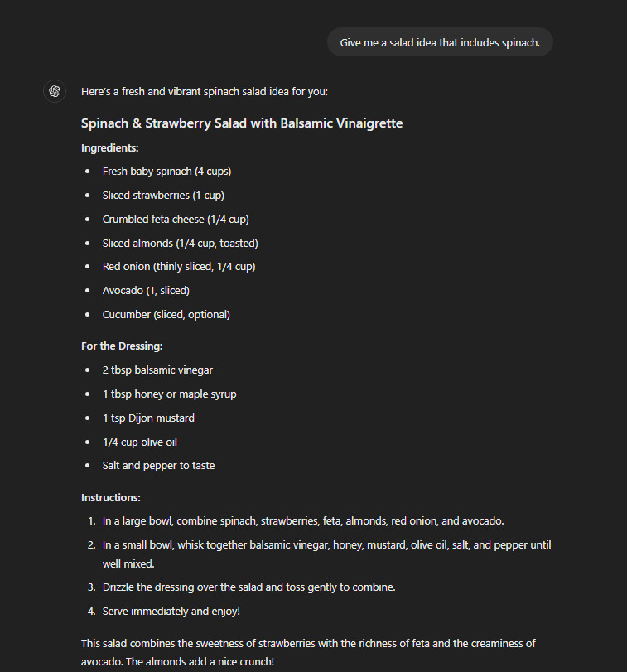Click the Salt and pepper to taste line
The width and height of the screenshot is (627, 672).
[x=158, y=466]
